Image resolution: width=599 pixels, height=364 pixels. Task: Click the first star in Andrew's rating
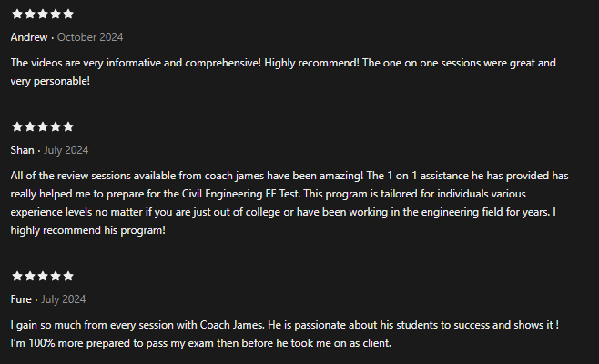pos(17,15)
